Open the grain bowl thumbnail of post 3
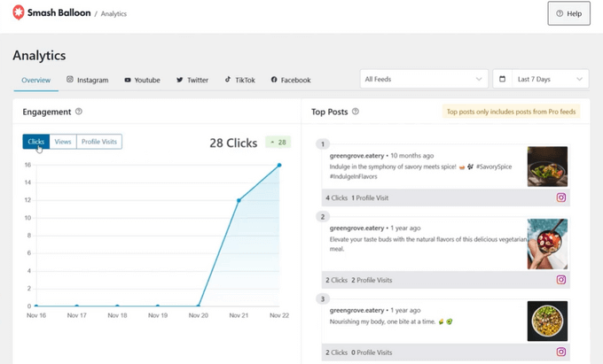Screen dimensions: 603x364 pos(547,321)
